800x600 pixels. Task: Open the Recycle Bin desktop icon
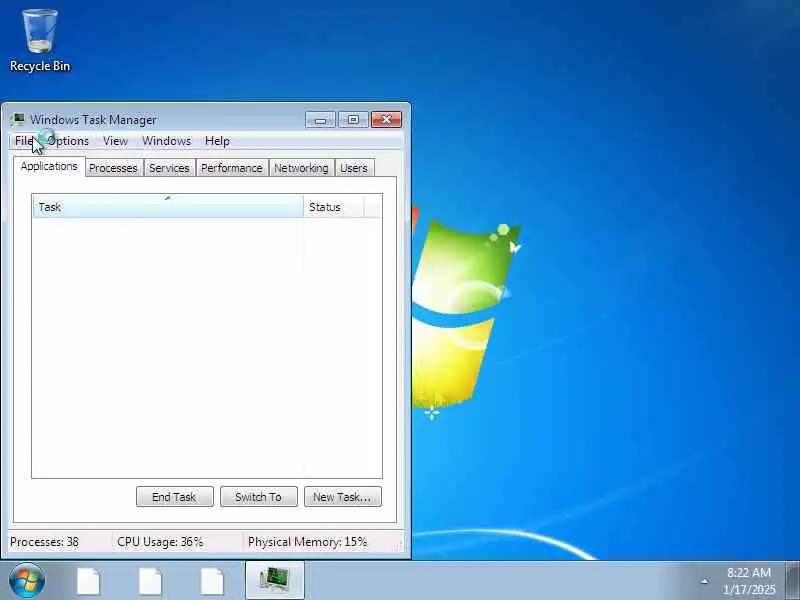click(40, 41)
